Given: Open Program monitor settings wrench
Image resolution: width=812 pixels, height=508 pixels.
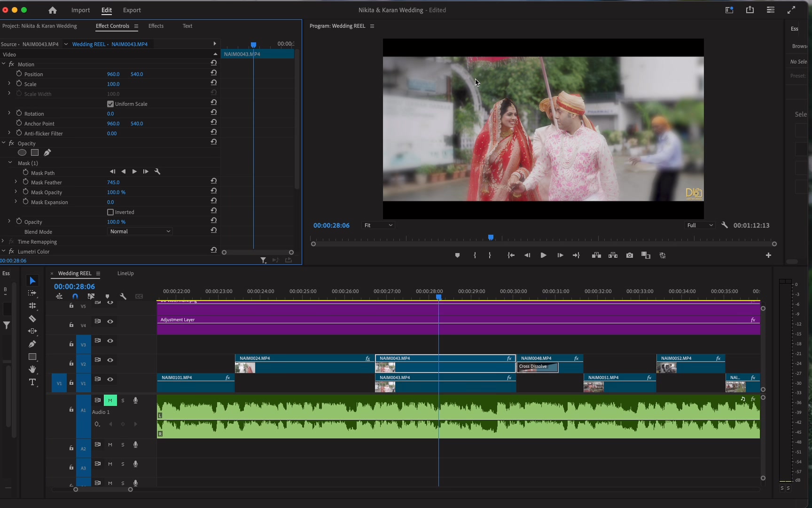Looking at the screenshot, I should coord(725,225).
